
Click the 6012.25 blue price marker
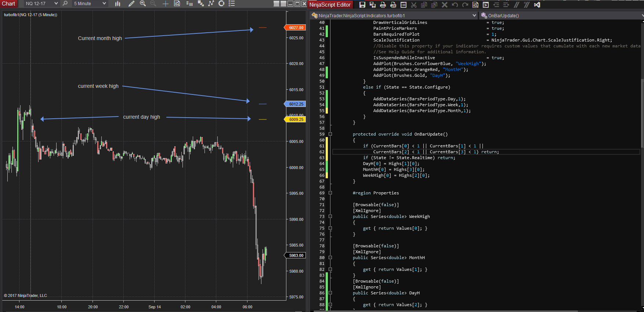(295, 104)
